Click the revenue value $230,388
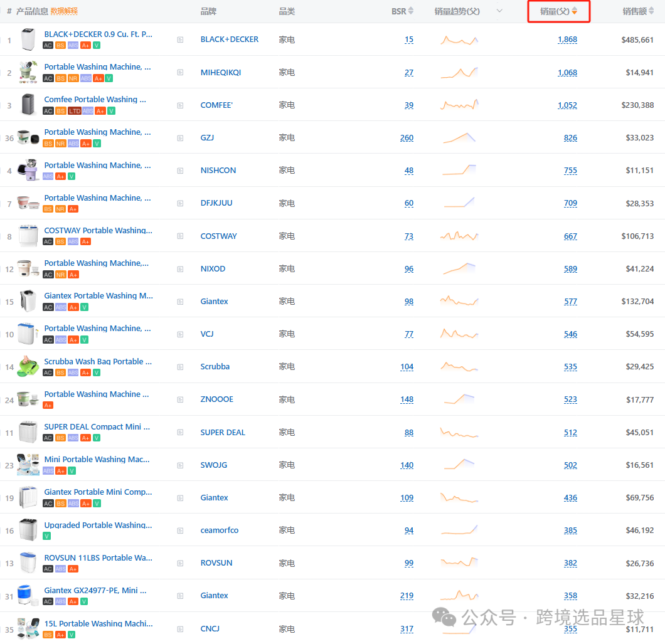Viewport: 665px width, 644px height. (637, 105)
